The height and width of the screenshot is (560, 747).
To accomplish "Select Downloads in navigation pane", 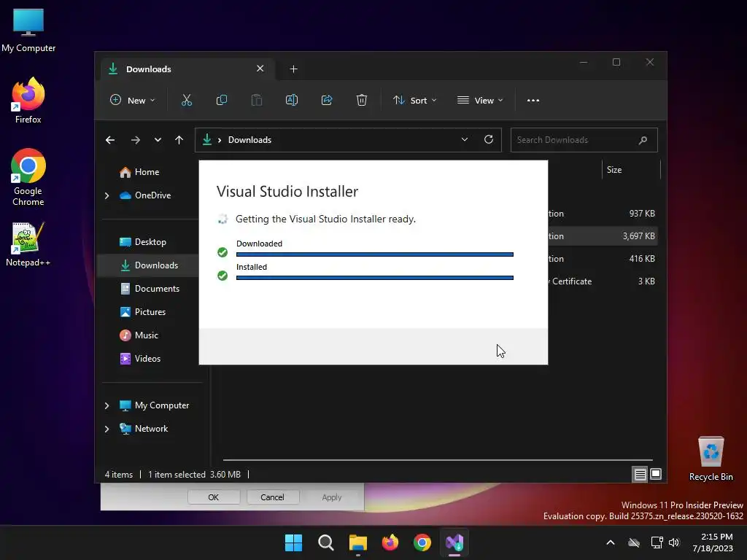I will (x=149, y=265).
